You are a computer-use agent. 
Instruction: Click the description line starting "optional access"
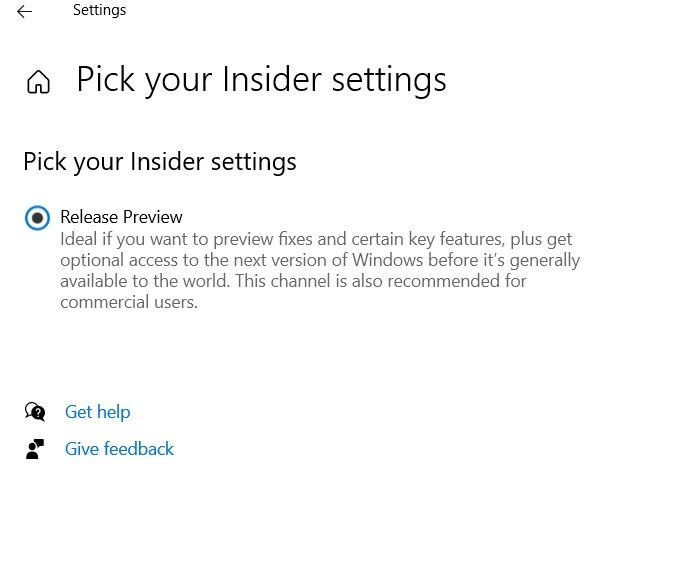pyautogui.click(x=319, y=261)
